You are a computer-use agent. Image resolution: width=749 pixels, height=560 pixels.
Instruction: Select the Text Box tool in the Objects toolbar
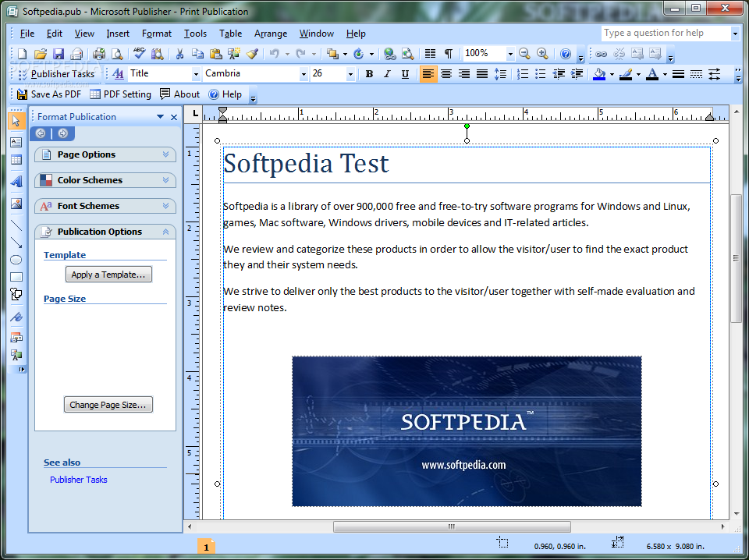tap(16, 142)
